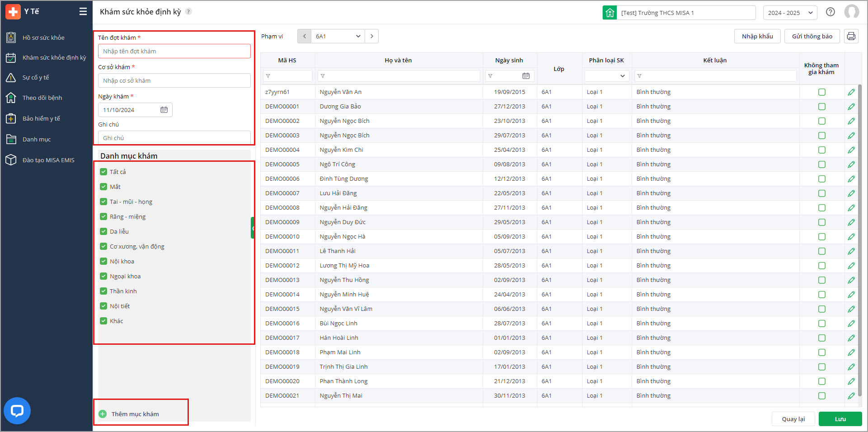The width and height of the screenshot is (868, 432).
Task: Click the filter icon in Họ và tên column
Action: click(323, 76)
